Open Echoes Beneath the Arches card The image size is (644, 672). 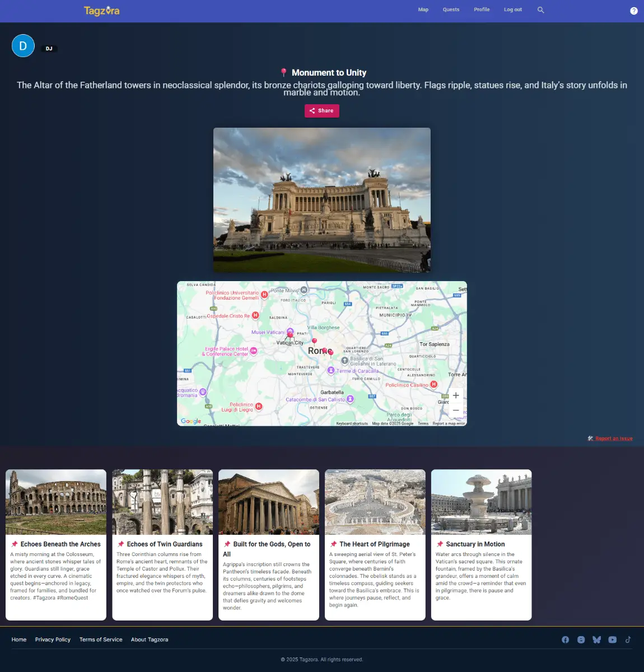[x=56, y=544]
